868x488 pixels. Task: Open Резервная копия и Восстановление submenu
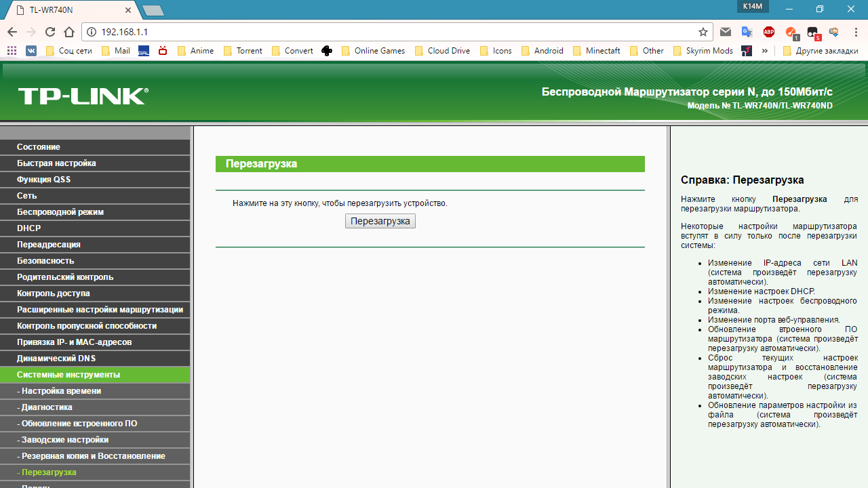[x=95, y=456]
